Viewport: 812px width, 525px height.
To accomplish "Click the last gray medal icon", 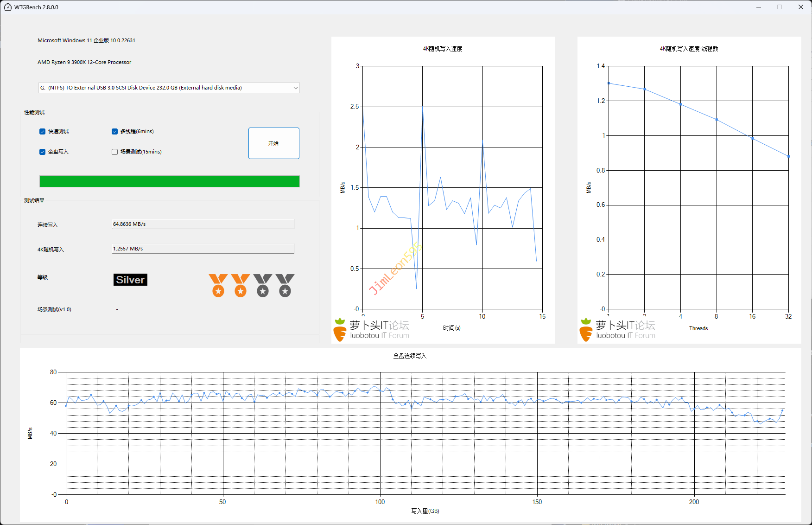I will click(285, 285).
